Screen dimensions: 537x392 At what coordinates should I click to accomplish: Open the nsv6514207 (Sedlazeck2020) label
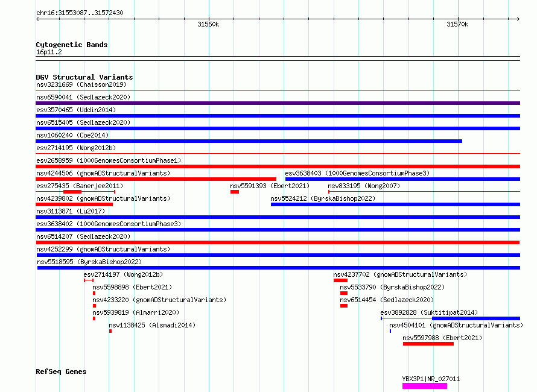(83, 236)
